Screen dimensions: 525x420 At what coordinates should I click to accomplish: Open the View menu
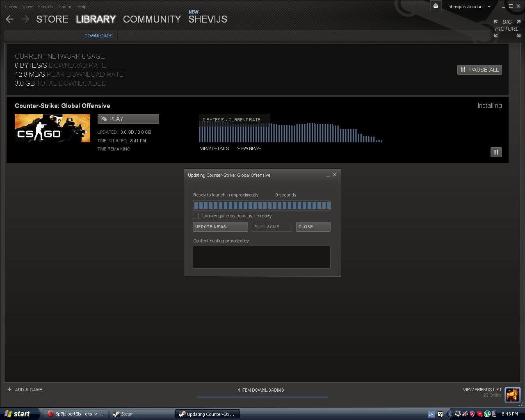pyautogui.click(x=27, y=7)
